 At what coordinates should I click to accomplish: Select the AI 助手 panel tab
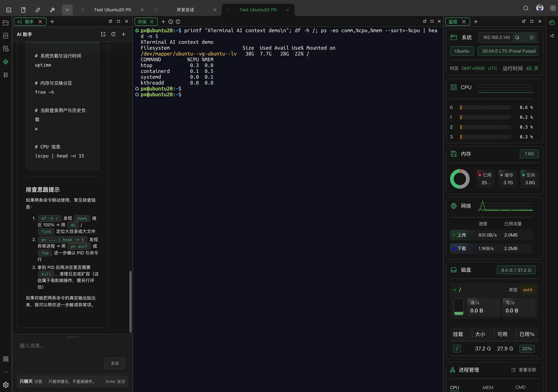25,22
